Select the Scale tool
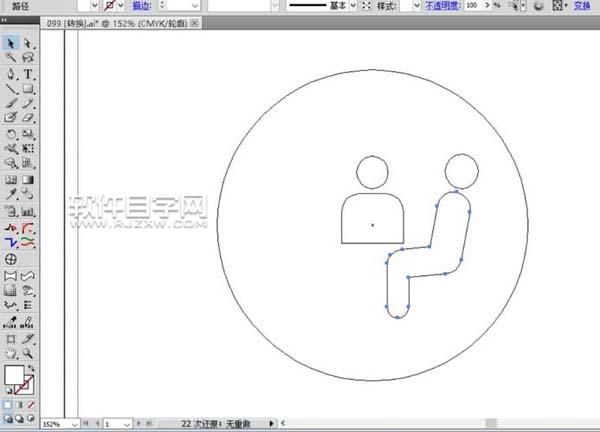Screen dimensions: 600x432 pos(28,134)
